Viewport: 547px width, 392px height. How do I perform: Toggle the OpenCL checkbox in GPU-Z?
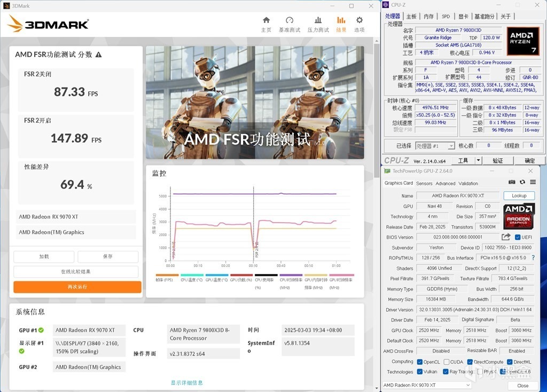(x=420, y=362)
